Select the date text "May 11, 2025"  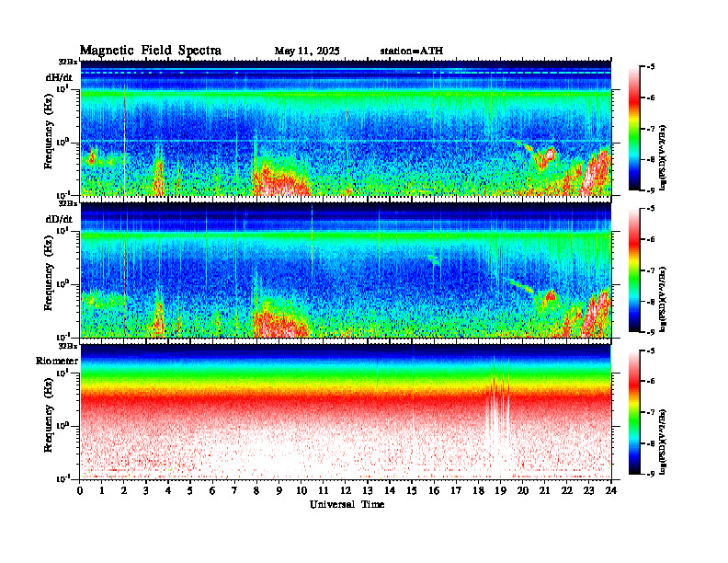point(307,51)
